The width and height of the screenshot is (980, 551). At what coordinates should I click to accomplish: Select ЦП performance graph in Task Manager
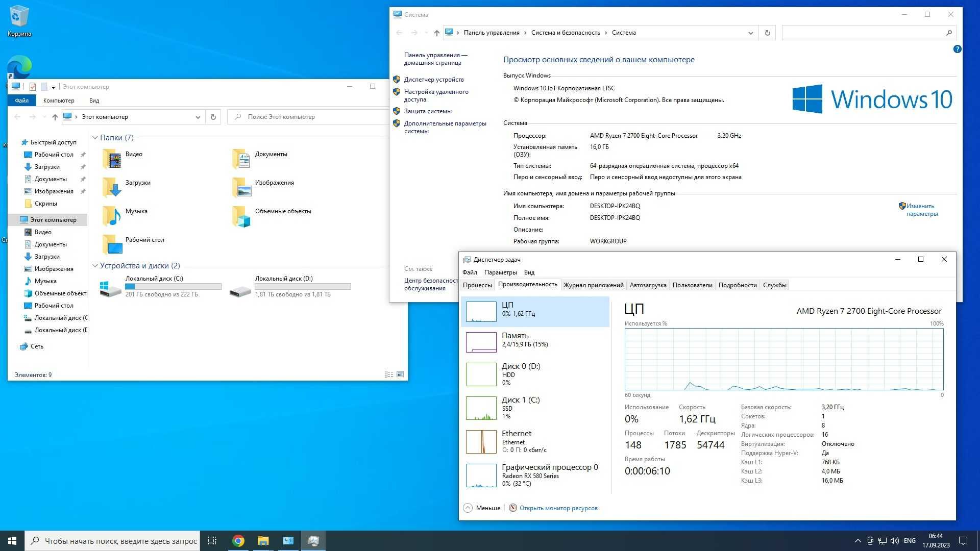tap(535, 311)
